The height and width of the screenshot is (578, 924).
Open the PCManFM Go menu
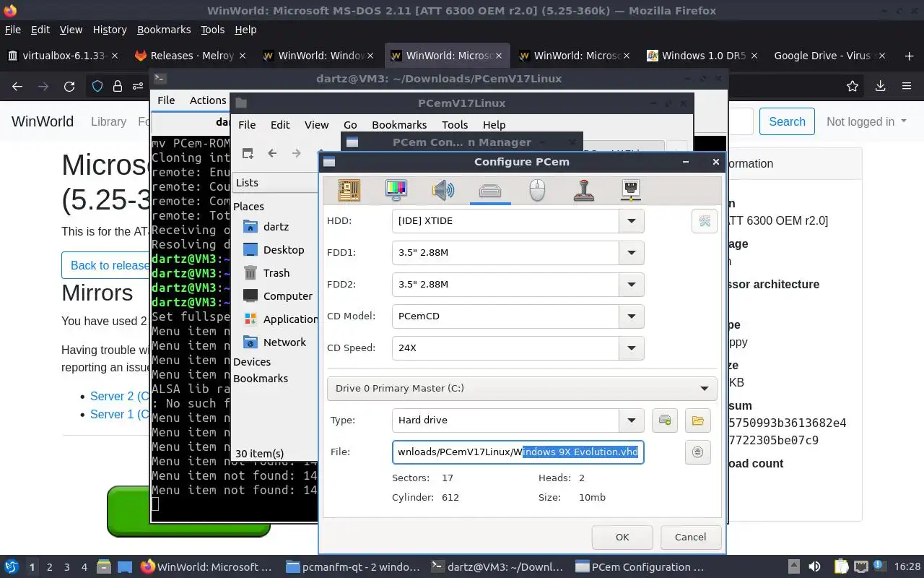click(350, 125)
